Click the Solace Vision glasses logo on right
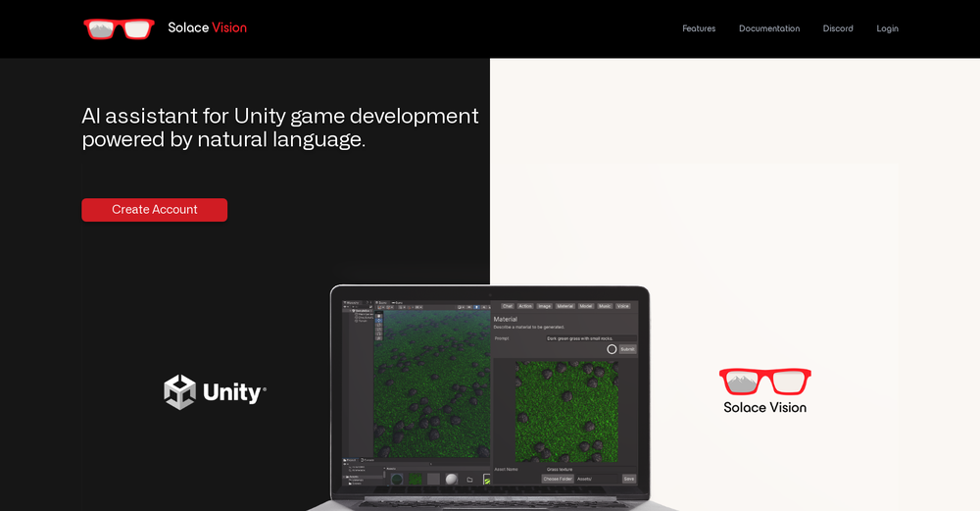This screenshot has height=511, width=980. [x=764, y=381]
